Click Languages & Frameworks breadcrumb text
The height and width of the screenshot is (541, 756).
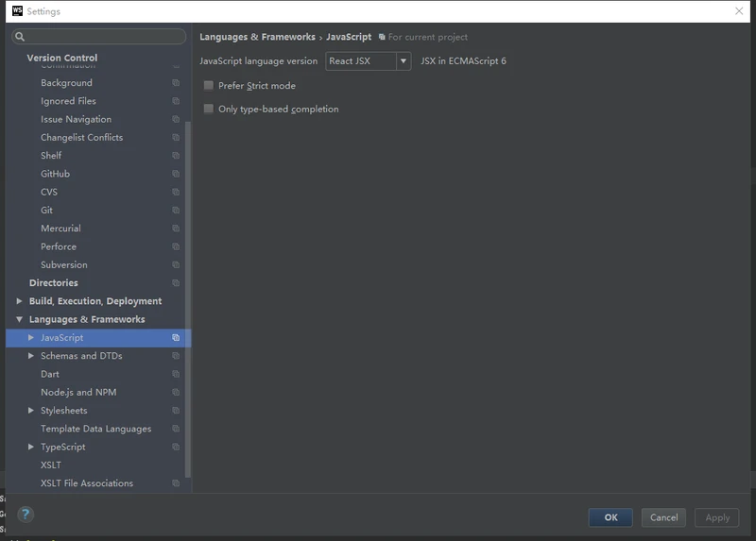257,37
